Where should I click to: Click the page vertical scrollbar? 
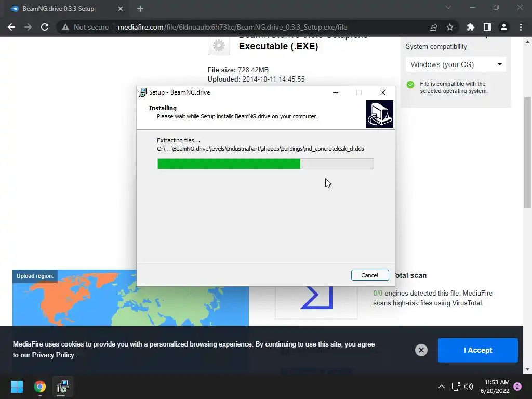point(527,152)
